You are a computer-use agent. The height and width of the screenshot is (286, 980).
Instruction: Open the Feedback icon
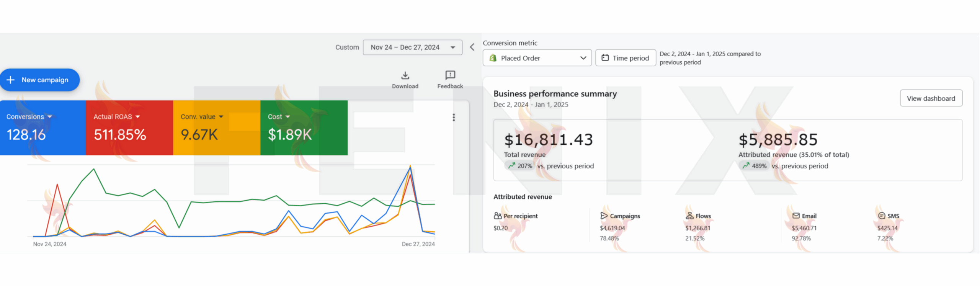[450, 75]
